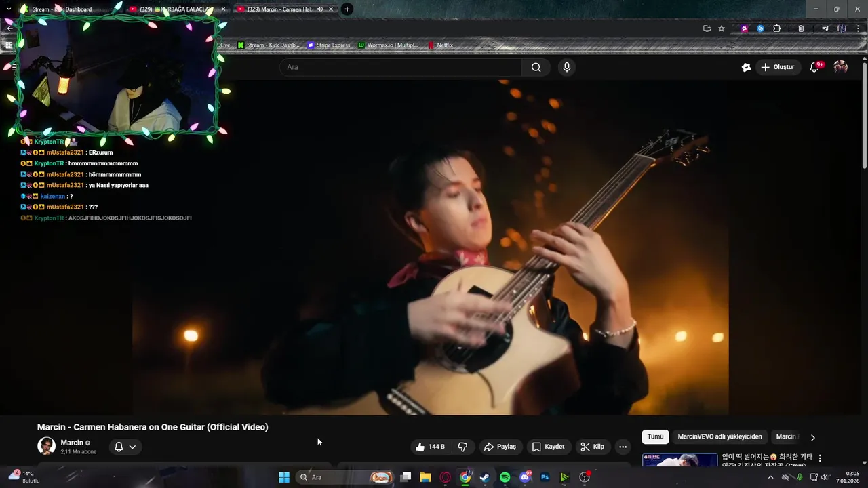Focus the YouTube Ara search field
The width and height of the screenshot is (868, 488).
click(400, 67)
